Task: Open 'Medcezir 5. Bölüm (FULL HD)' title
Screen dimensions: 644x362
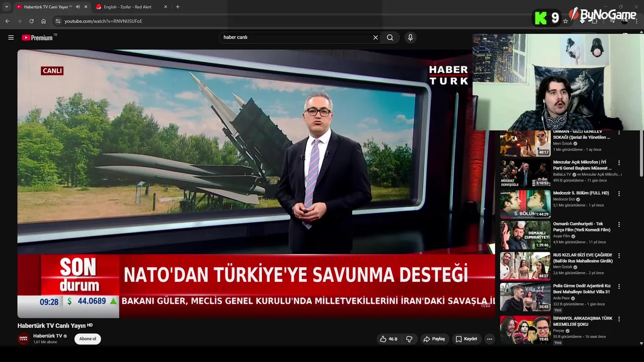Action: (581, 193)
